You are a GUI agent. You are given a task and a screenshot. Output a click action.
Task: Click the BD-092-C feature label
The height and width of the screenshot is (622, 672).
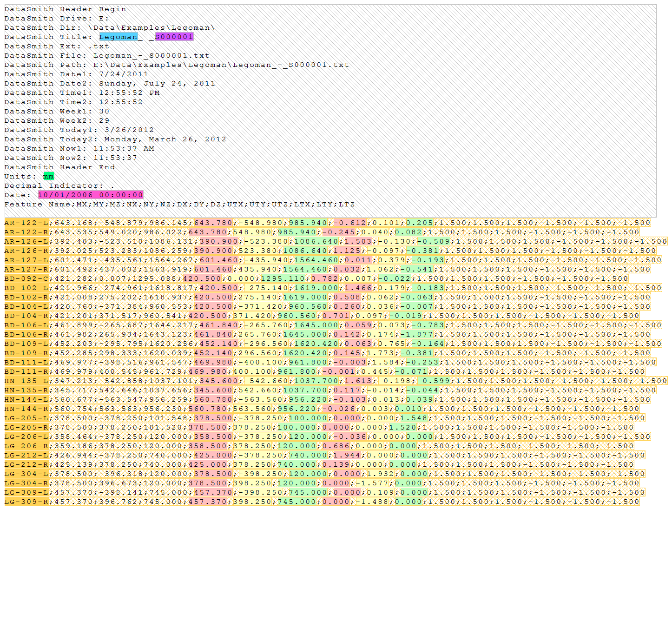click(26, 278)
